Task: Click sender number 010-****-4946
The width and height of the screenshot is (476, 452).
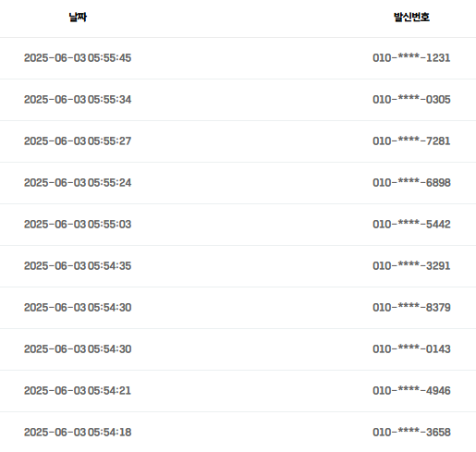Action: pos(411,390)
